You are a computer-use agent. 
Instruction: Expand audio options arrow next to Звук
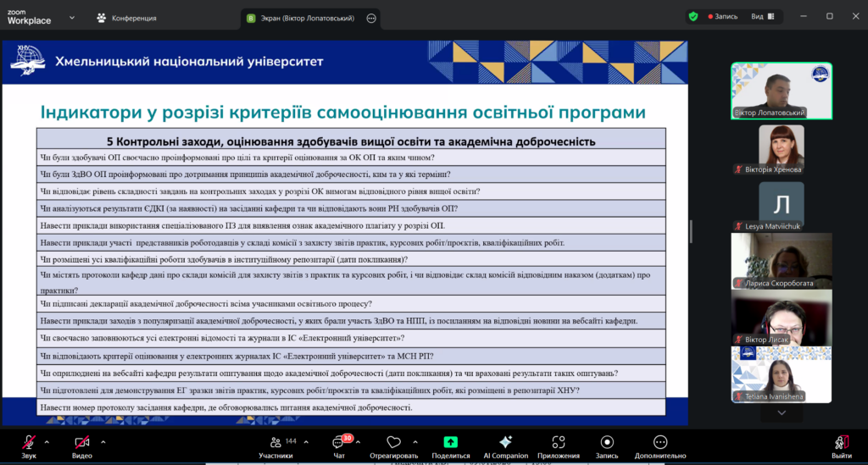47,441
